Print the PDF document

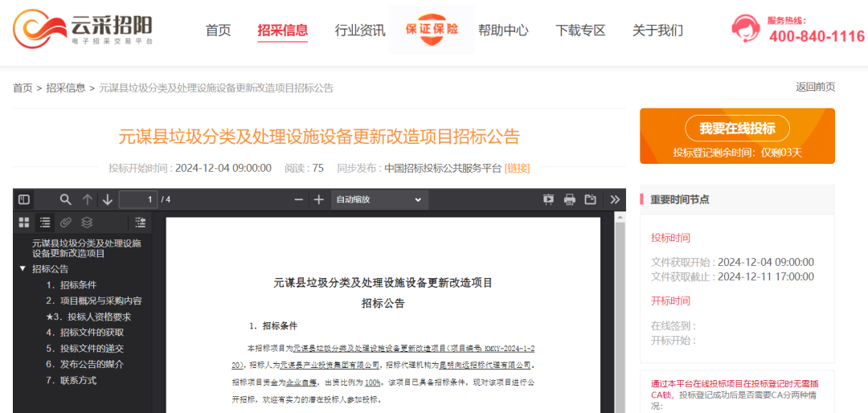click(570, 199)
